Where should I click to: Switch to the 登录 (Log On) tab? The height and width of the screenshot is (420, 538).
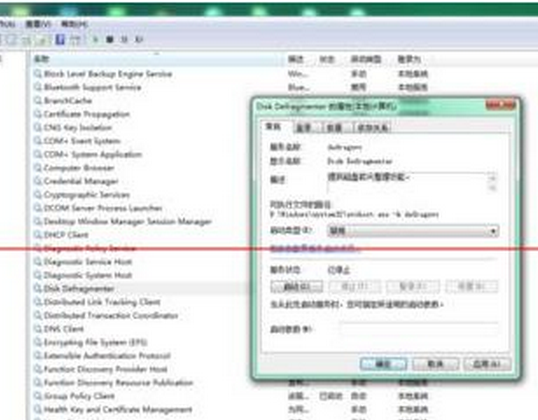[304, 128]
